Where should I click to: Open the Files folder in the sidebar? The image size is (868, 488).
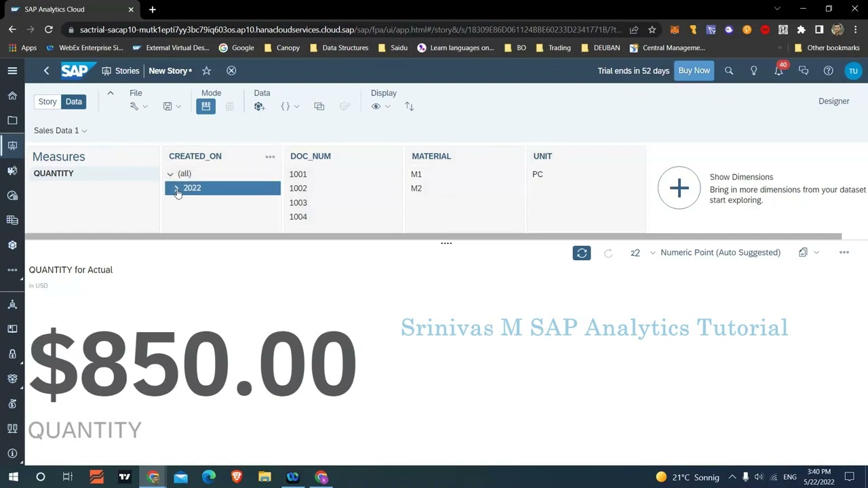[x=12, y=120]
